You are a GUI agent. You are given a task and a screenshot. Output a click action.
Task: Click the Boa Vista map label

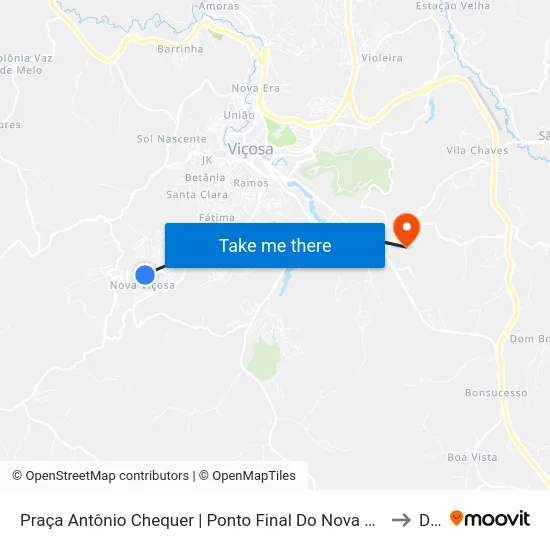point(472,457)
